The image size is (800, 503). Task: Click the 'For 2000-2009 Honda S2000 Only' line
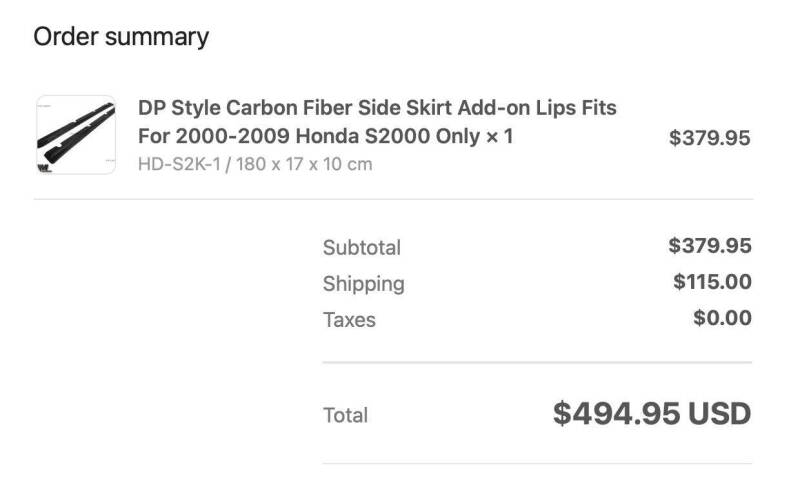pyautogui.click(x=309, y=136)
